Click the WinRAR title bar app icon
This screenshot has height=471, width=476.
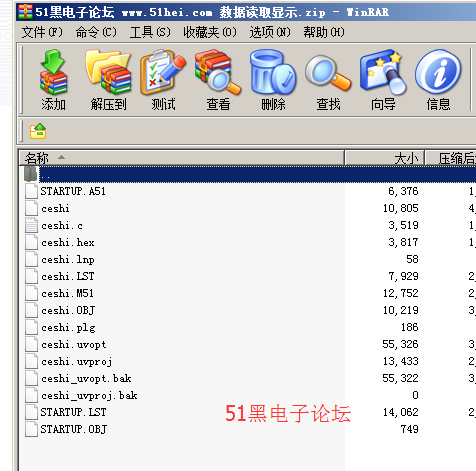(x=25, y=12)
